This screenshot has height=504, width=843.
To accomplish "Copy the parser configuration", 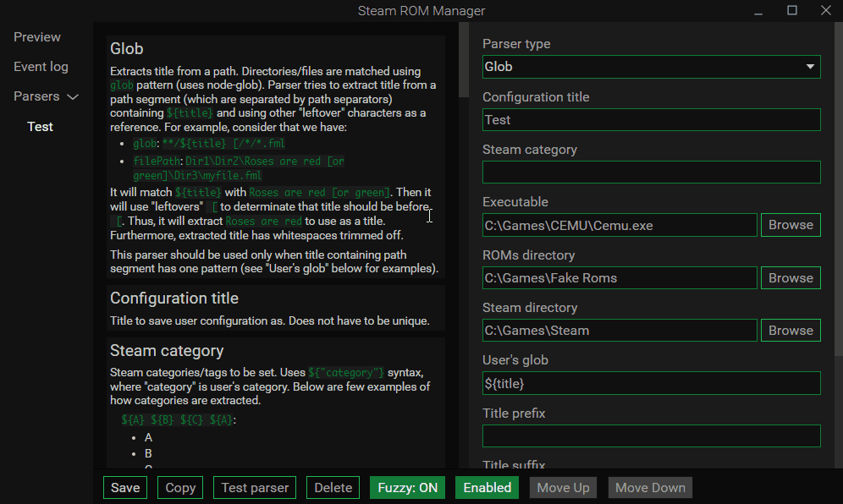I will 180,487.
